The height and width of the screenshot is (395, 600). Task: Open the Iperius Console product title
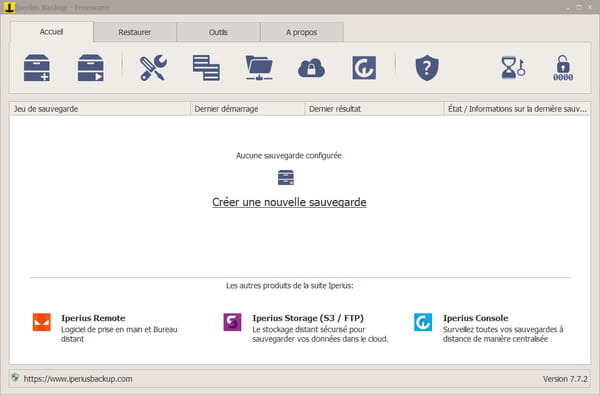[476, 318]
